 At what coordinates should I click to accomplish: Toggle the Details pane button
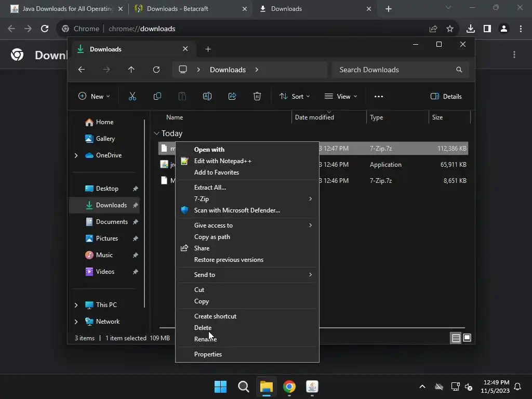[x=446, y=96]
